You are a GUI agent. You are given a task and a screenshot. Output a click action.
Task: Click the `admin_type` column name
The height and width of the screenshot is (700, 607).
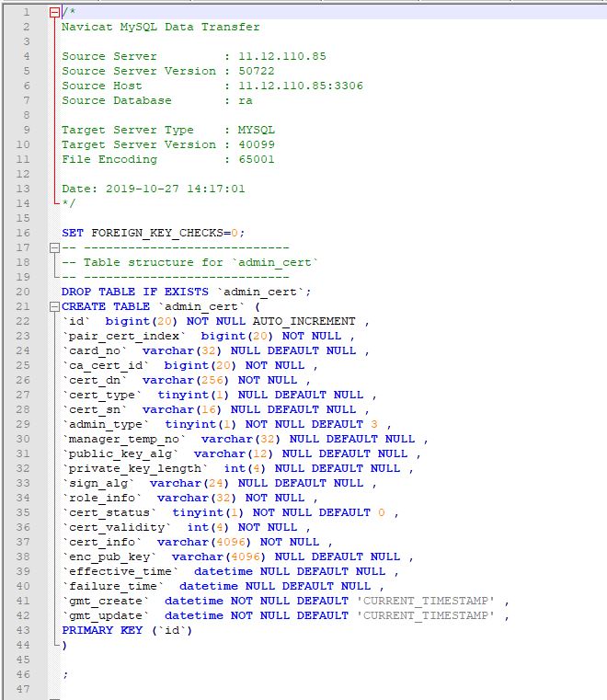[x=106, y=425]
